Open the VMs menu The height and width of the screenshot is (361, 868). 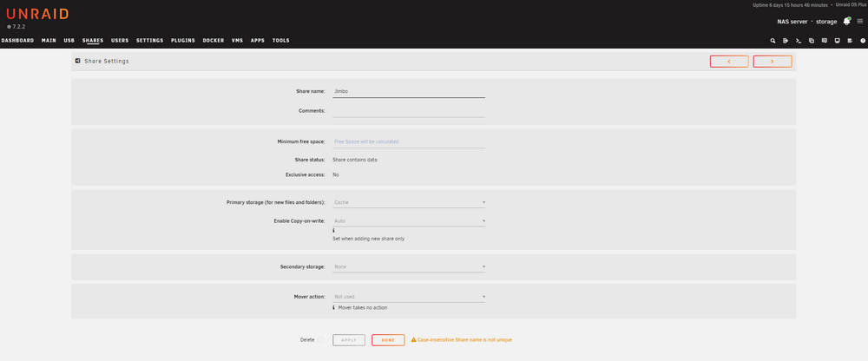[x=237, y=41]
